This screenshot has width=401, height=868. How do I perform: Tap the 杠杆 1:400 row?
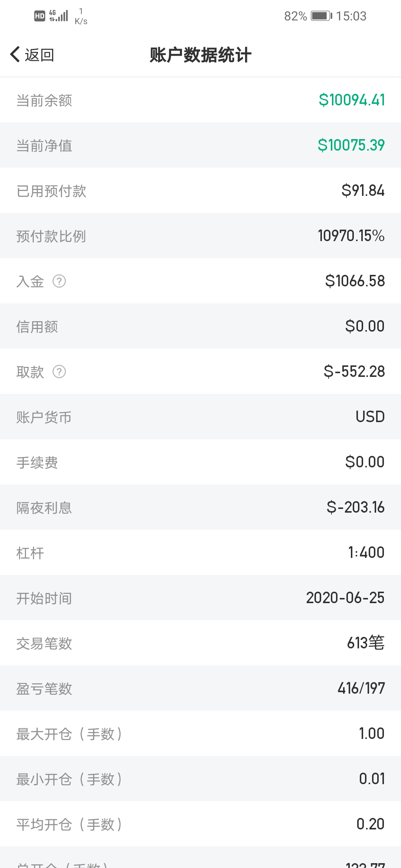click(200, 553)
